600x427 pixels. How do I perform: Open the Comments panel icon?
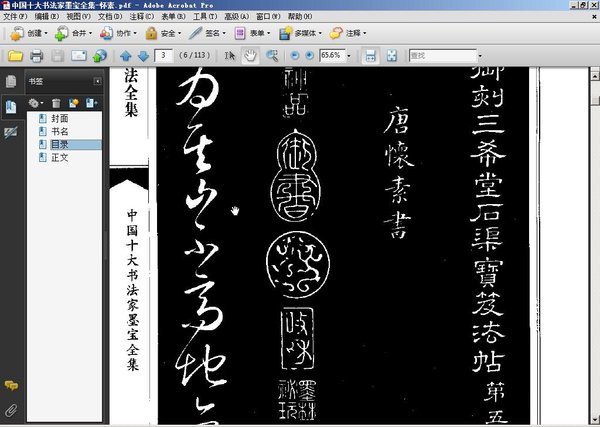[x=11, y=385]
